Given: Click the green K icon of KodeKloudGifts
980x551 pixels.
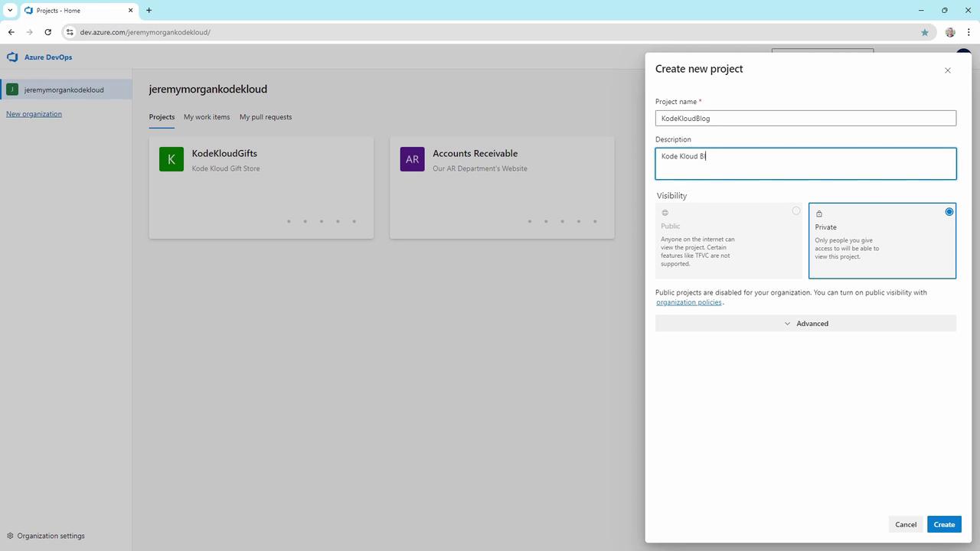Looking at the screenshot, I should 171,159.
